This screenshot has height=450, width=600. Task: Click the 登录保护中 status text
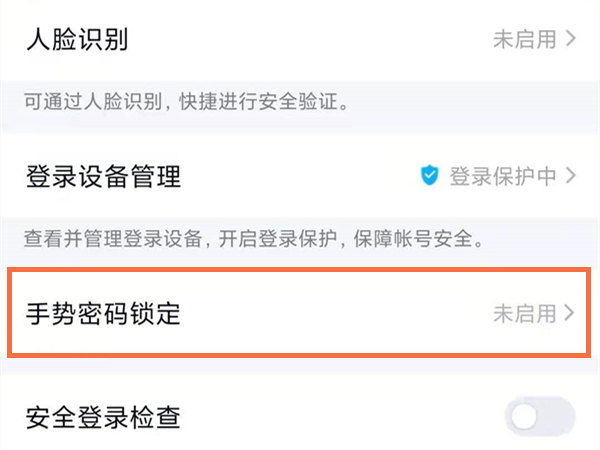click(x=501, y=177)
